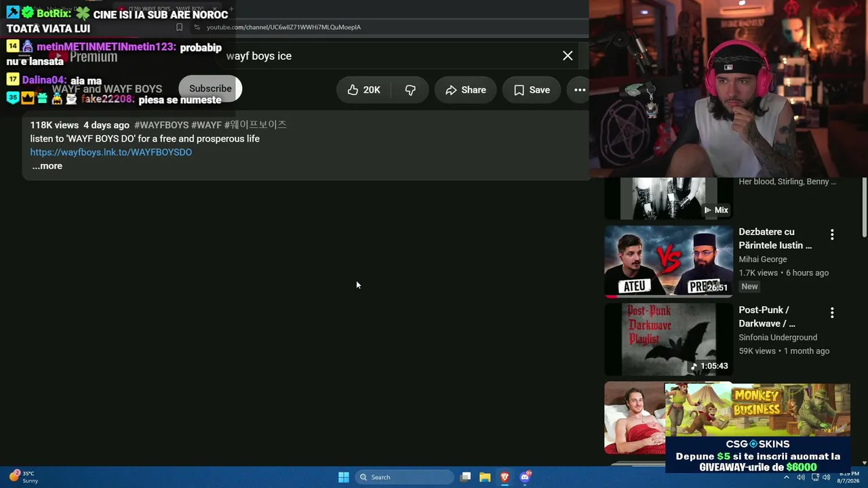Image resolution: width=868 pixels, height=488 pixels.
Task: Open the Post-Punk Darkwave Playlist thumbnail
Action: click(x=669, y=340)
